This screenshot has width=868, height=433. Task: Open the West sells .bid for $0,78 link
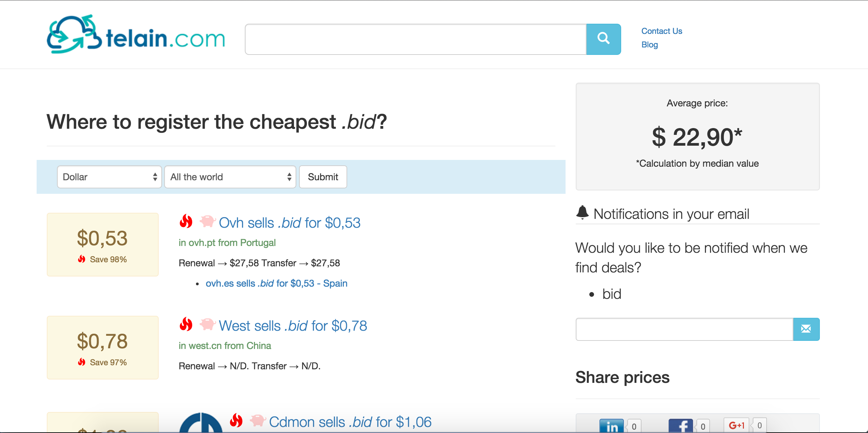[x=293, y=326]
